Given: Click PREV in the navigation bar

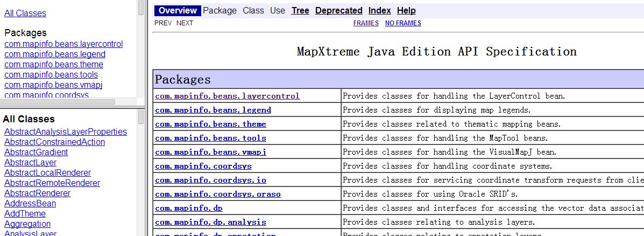Looking at the screenshot, I should pyautogui.click(x=163, y=23).
